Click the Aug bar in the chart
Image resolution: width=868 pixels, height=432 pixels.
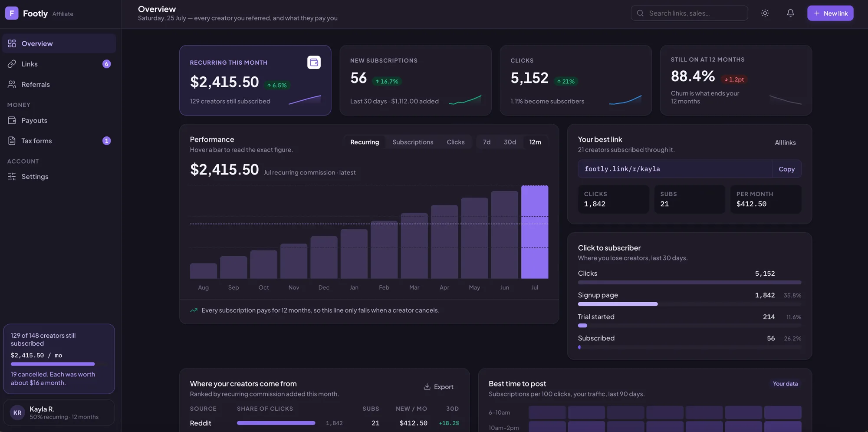[204, 271]
